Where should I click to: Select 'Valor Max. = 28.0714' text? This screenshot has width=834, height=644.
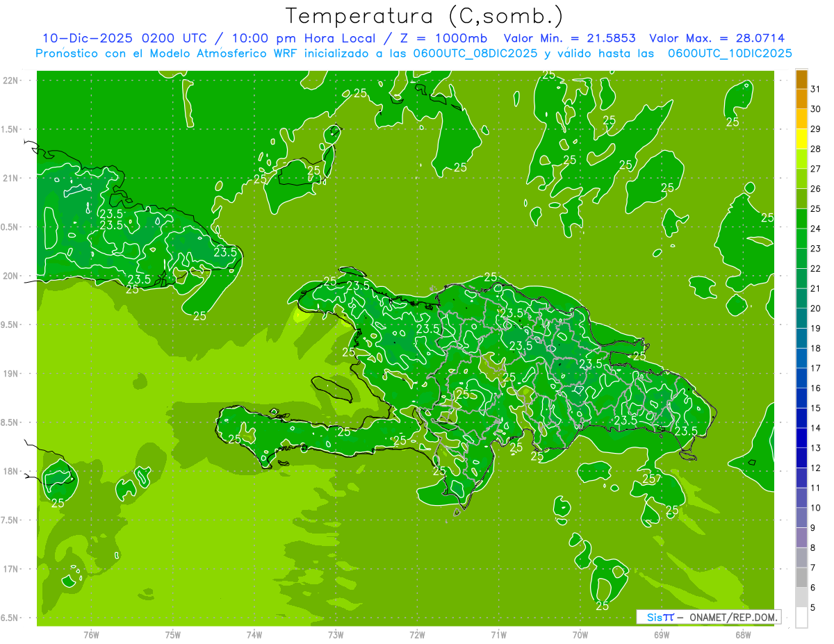coord(717,38)
